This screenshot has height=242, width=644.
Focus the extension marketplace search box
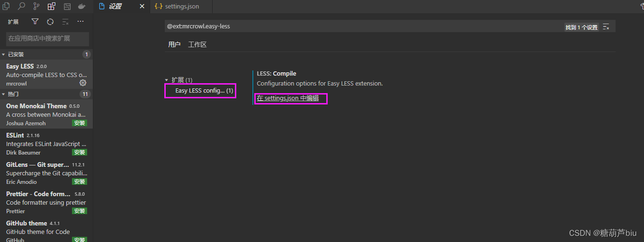[46, 38]
